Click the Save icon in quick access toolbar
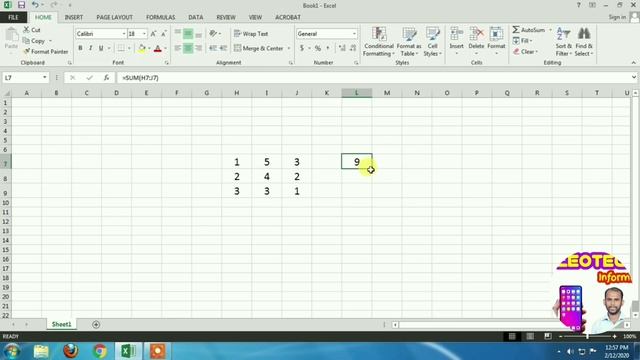This screenshot has height=360, width=640. coord(21,5)
